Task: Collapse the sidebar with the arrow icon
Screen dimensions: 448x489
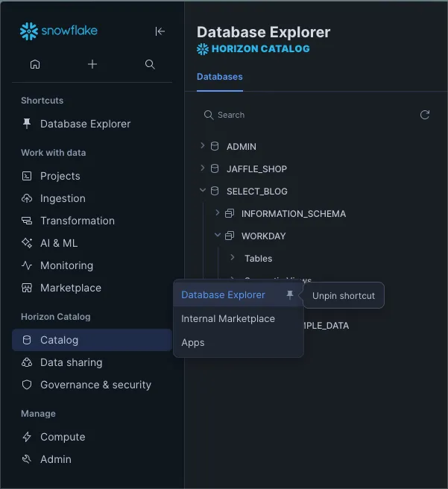Action: pyautogui.click(x=160, y=31)
